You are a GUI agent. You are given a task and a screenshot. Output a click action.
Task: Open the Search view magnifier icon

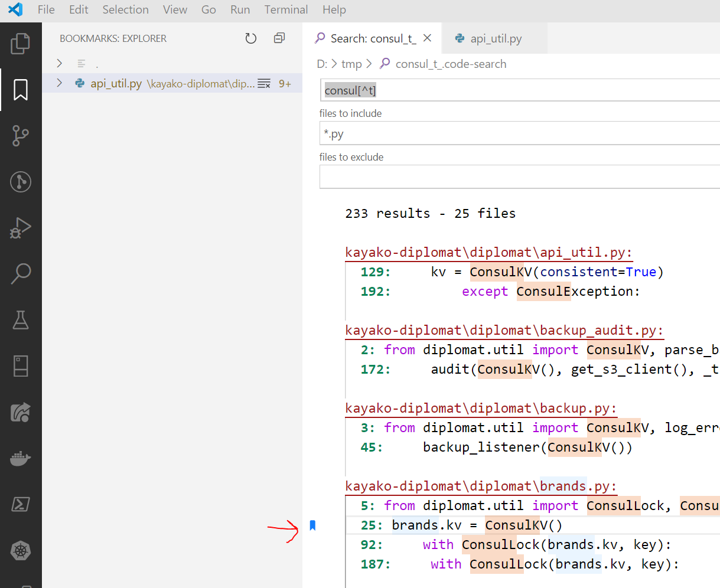coord(21,273)
